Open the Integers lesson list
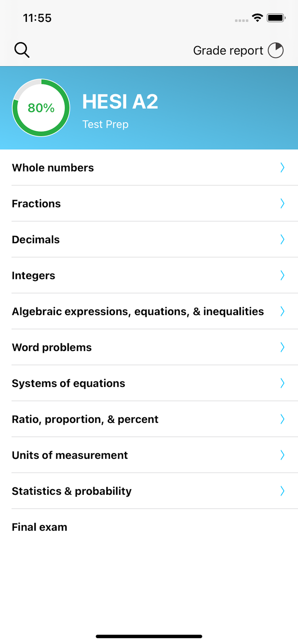The height and width of the screenshot is (644, 298). click(149, 276)
